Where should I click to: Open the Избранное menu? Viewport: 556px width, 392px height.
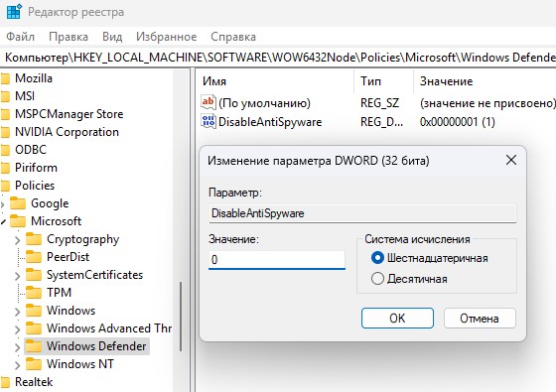point(167,37)
